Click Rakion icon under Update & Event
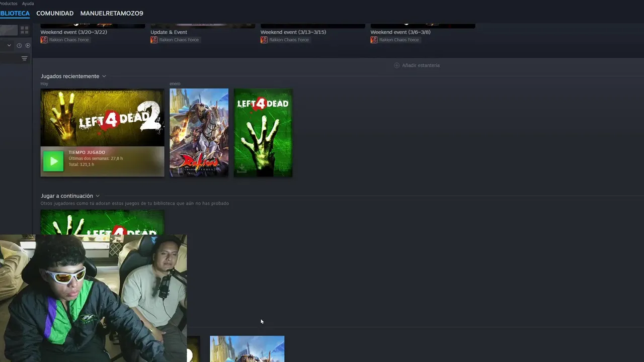 154,40
